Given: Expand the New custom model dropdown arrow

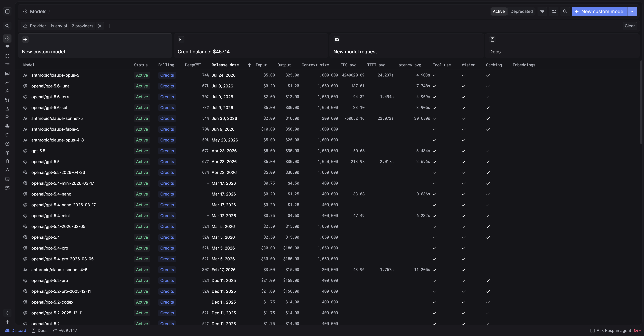Looking at the screenshot, I should point(632,11).
